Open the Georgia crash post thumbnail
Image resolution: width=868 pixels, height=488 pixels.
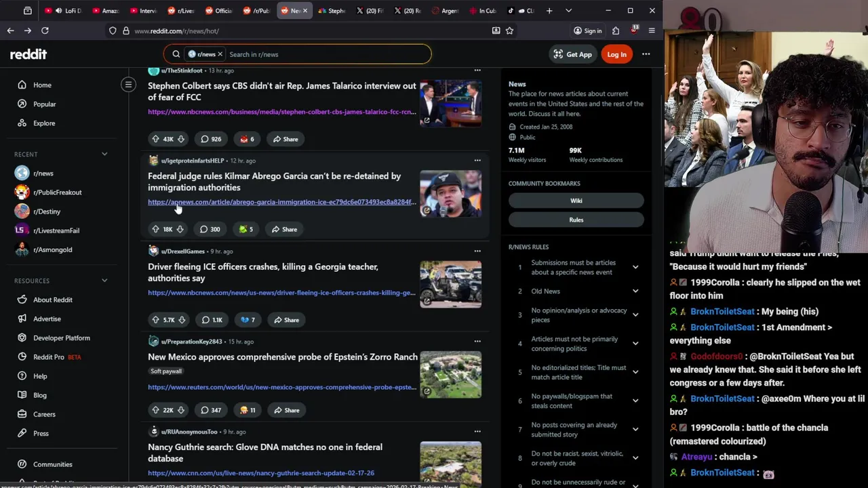(x=450, y=284)
